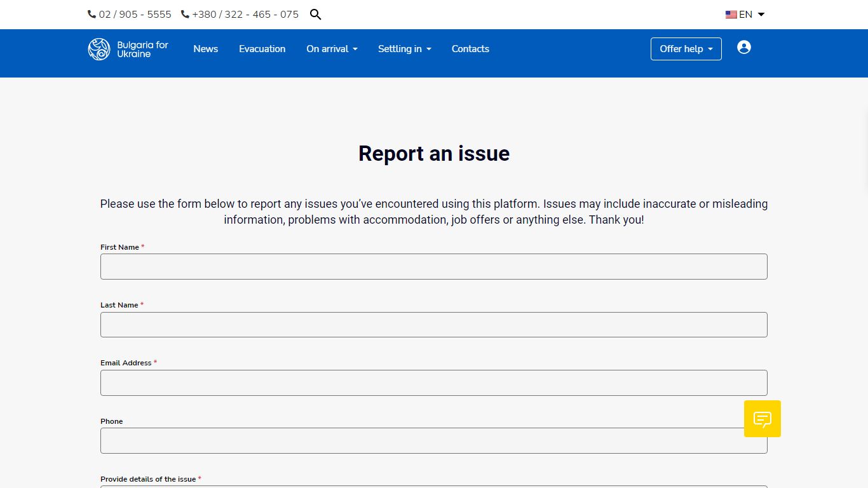Click the Bulgaria for Ukraine logo
This screenshot has height=488, width=868.
tap(128, 49)
